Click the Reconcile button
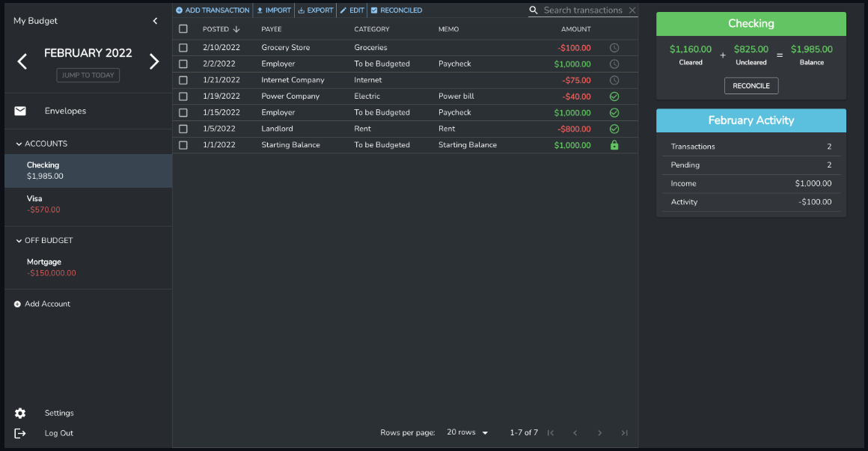The width and height of the screenshot is (868, 451). [751, 86]
